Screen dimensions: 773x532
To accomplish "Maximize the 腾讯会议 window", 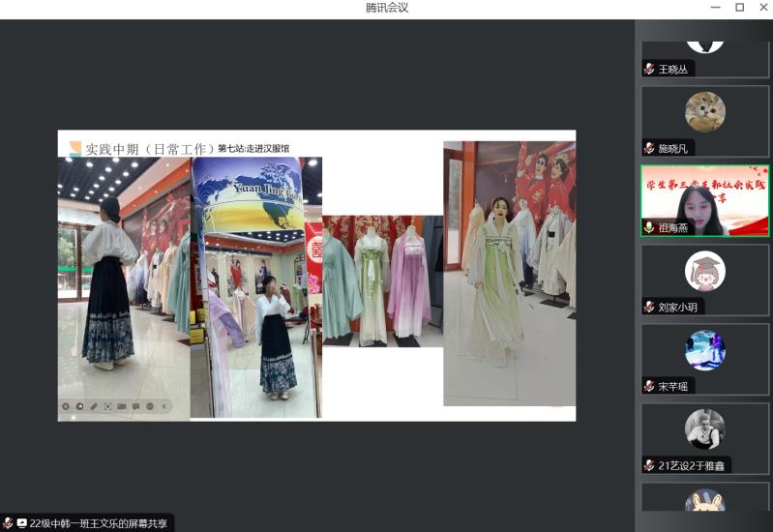I will [x=739, y=8].
